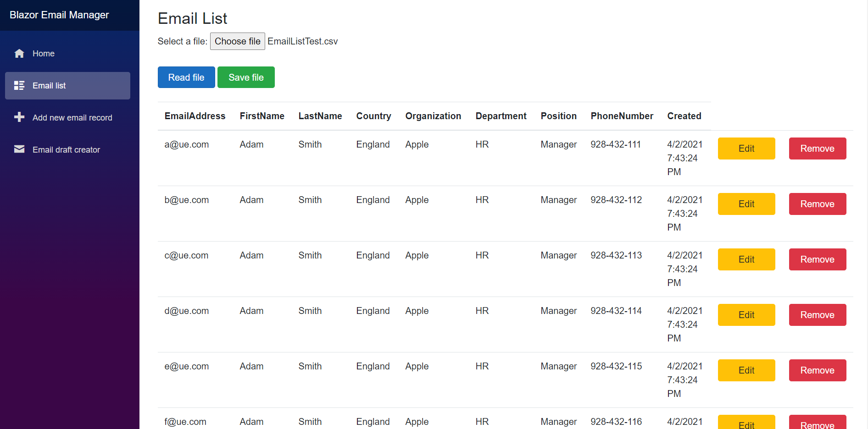
Task: Edit the record for e@ue.com
Action: click(x=746, y=370)
